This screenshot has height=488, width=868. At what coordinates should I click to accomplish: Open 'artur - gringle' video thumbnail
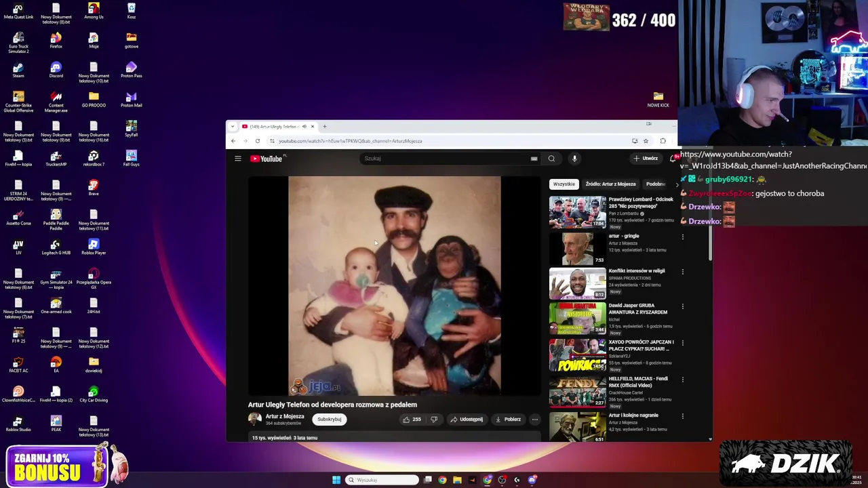pos(578,249)
